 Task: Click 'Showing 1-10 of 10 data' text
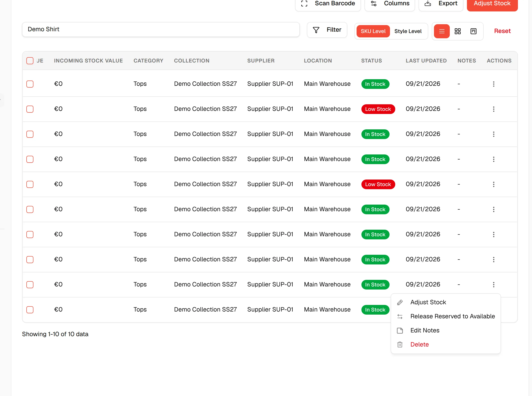(x=55, y=334)
